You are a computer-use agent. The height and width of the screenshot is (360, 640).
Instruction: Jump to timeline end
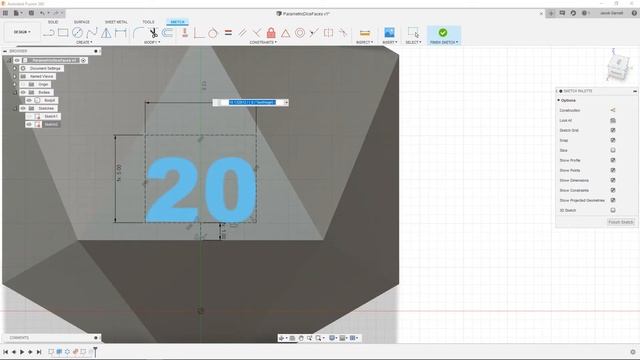tap(39, 351)
